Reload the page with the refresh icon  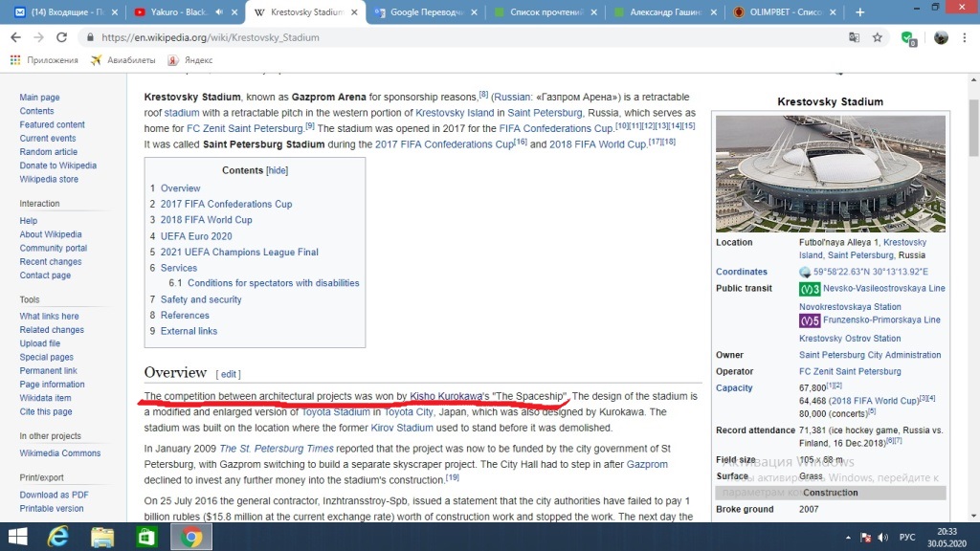(x=61, y=37)
